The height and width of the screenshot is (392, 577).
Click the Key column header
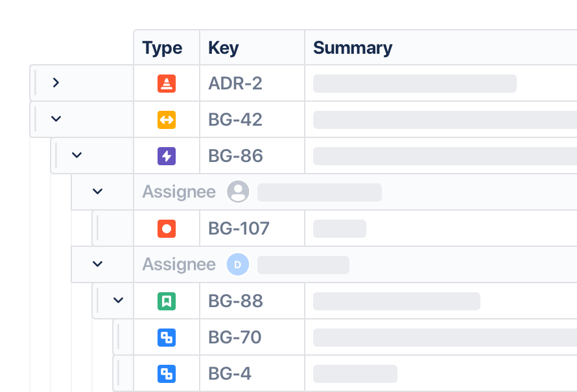pos(224,48)
